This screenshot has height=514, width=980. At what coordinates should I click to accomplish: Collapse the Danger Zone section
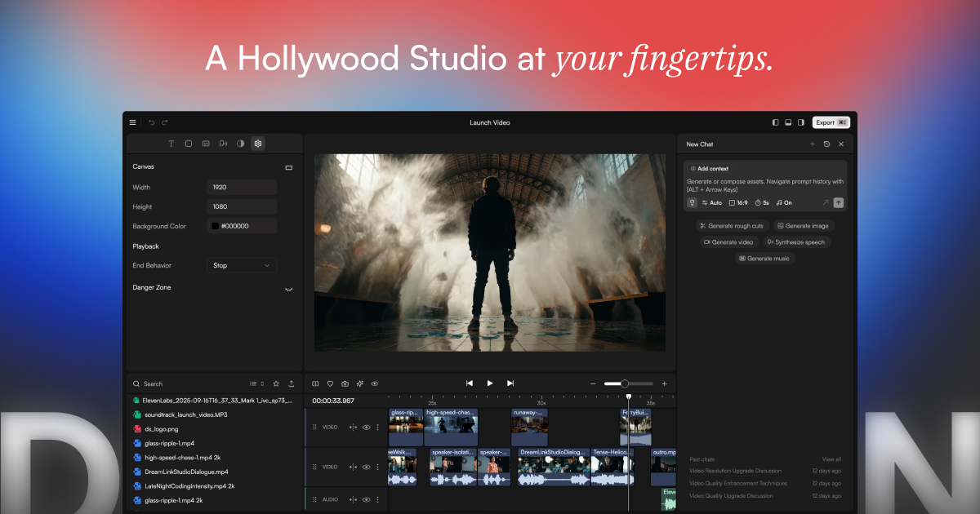coord(288,288)
